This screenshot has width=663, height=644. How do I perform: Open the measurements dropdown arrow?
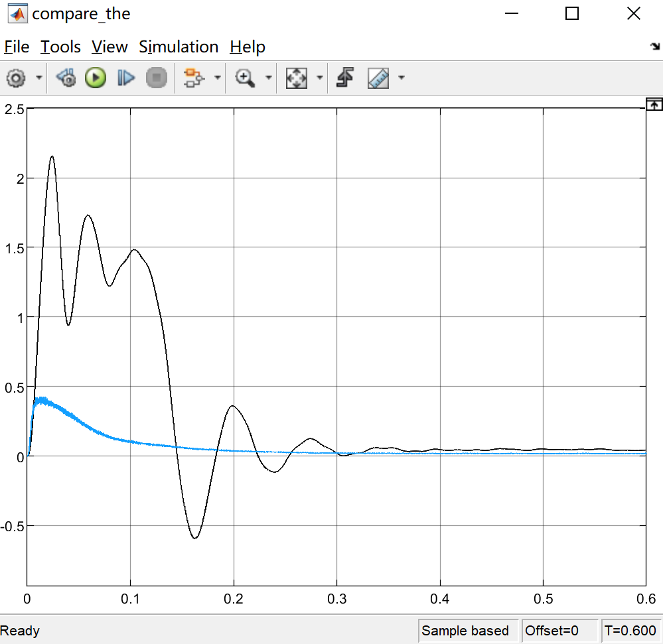point(402,78)
